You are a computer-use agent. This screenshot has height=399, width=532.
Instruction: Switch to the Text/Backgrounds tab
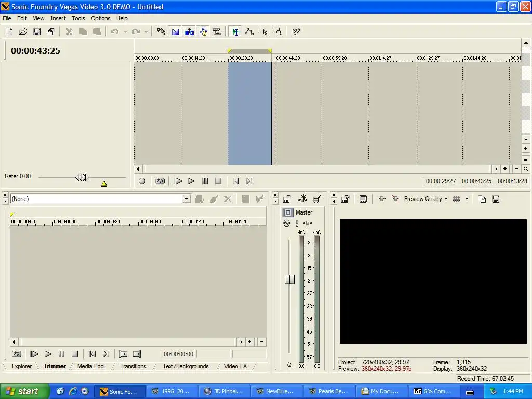185,366
